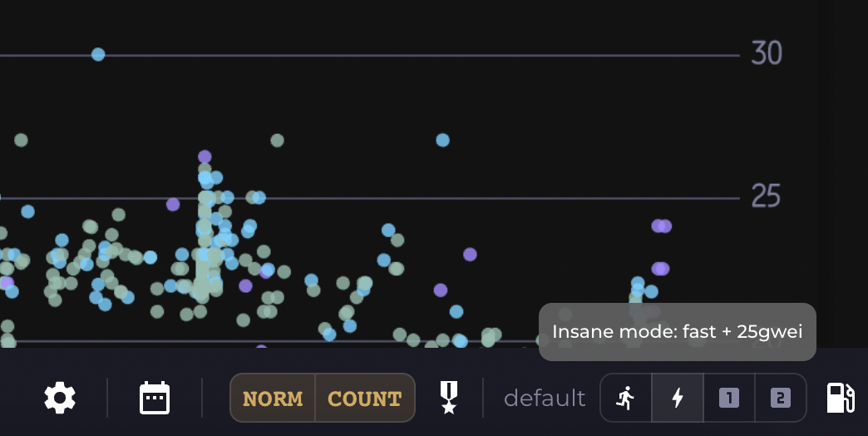This screenshot has height=436, width=868.
Task: Activate the lightning bolt insane mode
Action: tap(678, 398)
